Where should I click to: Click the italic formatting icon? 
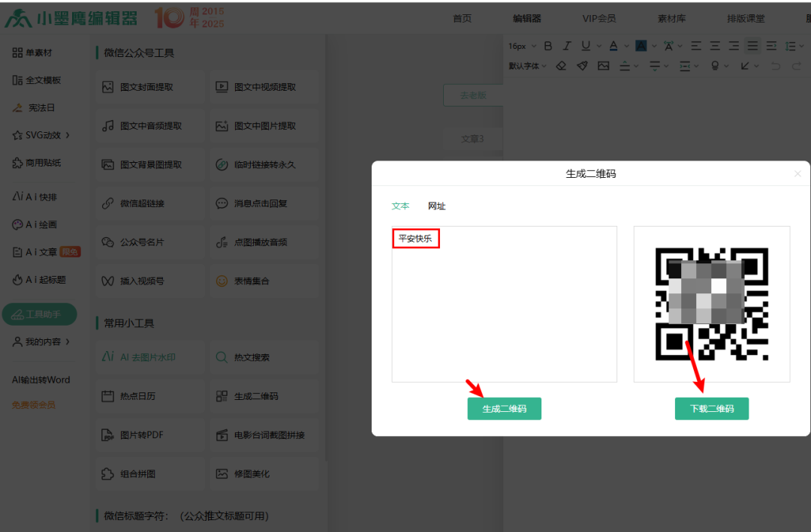567,46
